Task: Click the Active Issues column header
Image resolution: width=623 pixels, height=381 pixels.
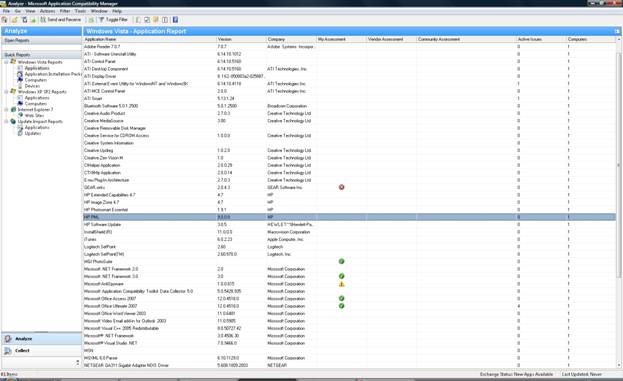Action: (x=541, y=39)
